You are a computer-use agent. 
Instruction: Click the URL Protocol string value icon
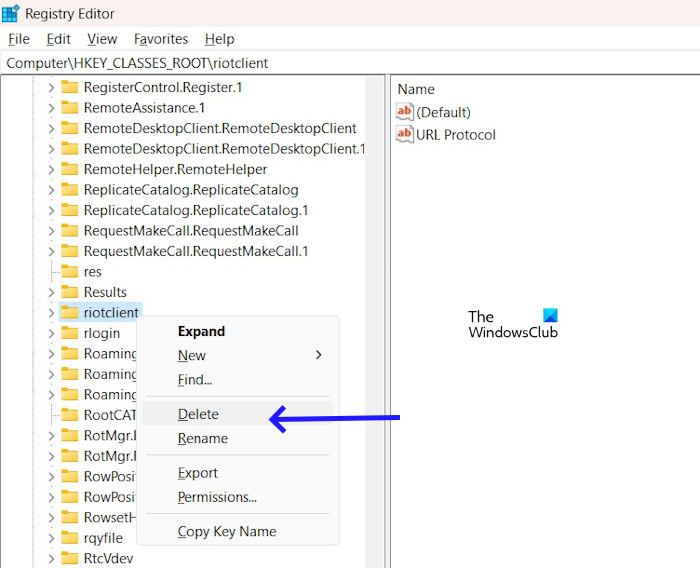(404, 134)
